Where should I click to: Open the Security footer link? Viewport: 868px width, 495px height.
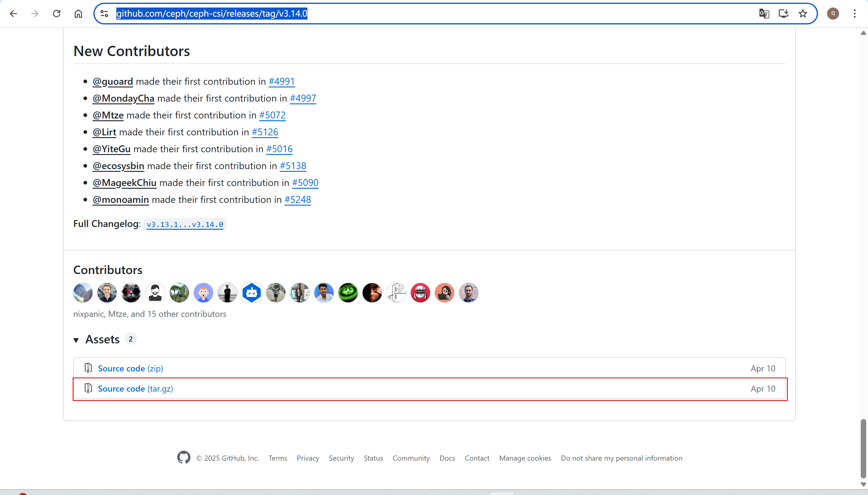tap(341, 458)
